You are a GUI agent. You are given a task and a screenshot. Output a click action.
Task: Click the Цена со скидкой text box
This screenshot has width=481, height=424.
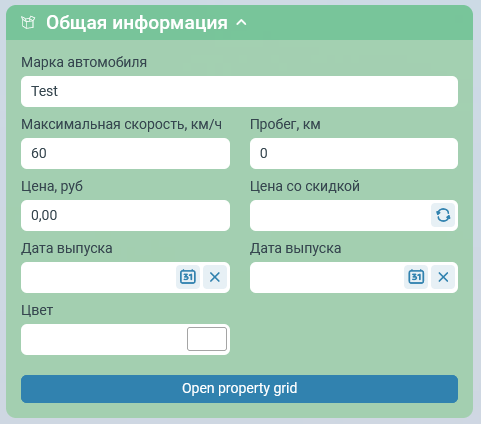tap(340, 215)
